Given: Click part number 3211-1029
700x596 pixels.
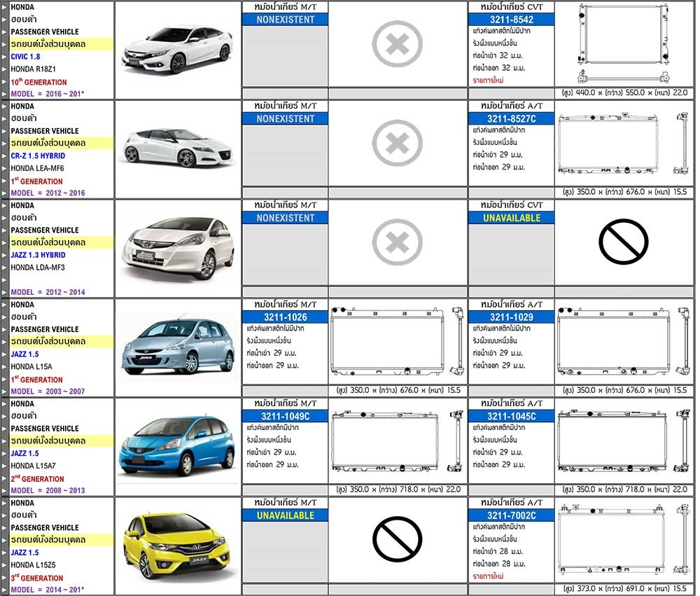Looking at the screenshot, I should 512,317.
